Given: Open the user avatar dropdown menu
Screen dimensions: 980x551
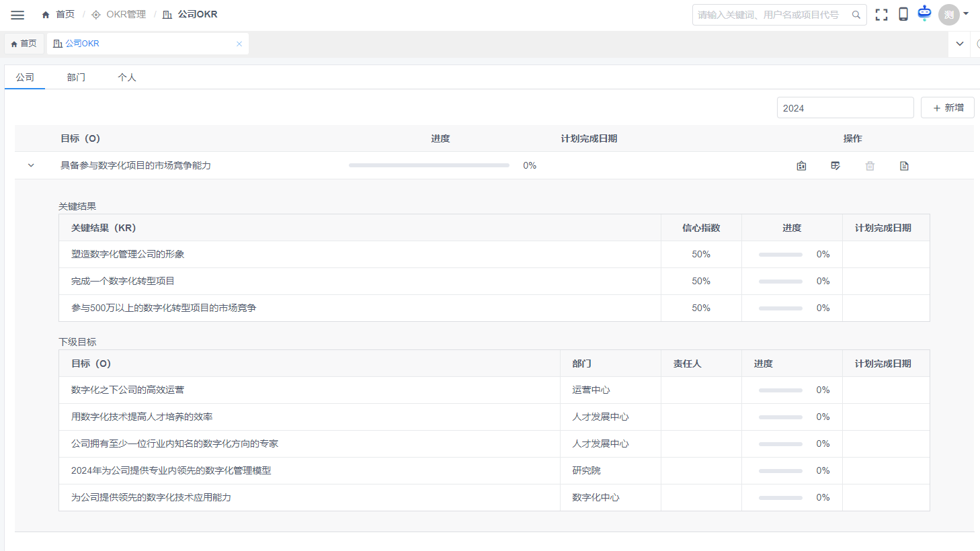Looking at the screenshot, I should pyautogui.click(x=954, y=14).
